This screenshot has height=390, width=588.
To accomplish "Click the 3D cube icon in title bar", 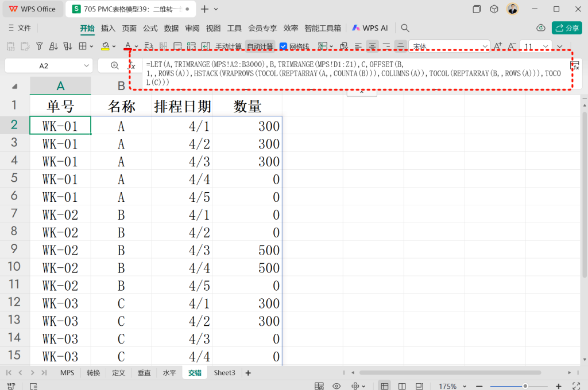I will pos(494,9).
